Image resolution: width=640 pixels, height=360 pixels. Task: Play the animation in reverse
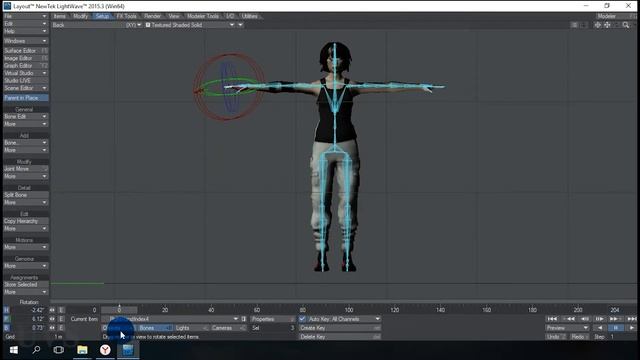pyautogui.click(x=600, y=328)
